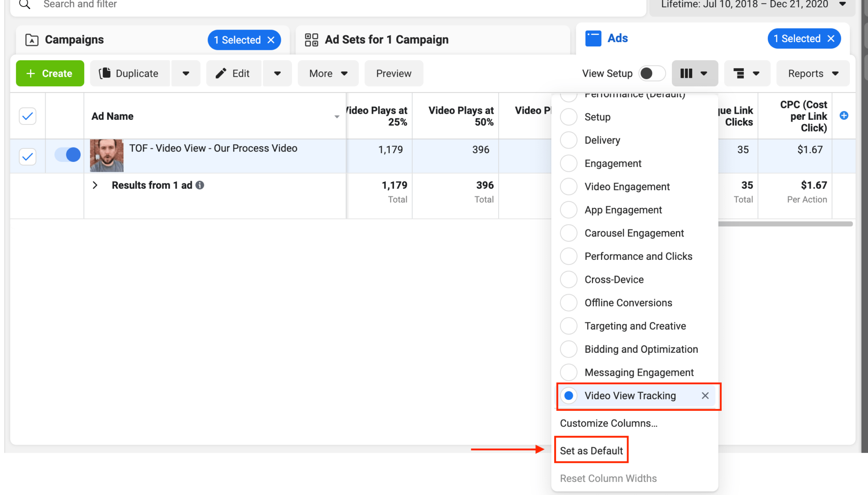Image resolution: width=868 pixels, height=495 pixels.
Task: Open the More dropdown menu
Action: tap(328, 73)
